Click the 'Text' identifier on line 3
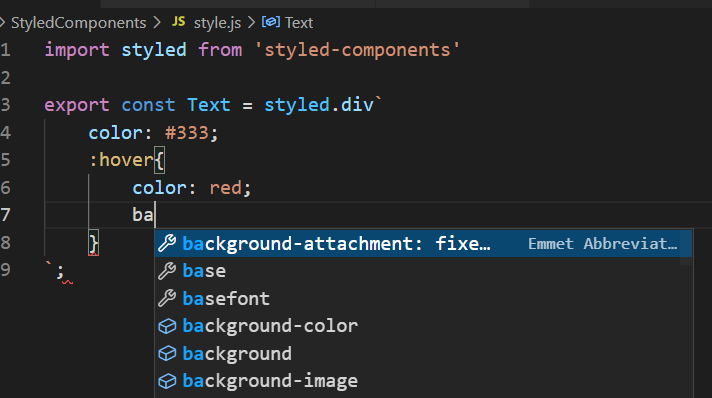The image size is (712, 398). point(209,105)
